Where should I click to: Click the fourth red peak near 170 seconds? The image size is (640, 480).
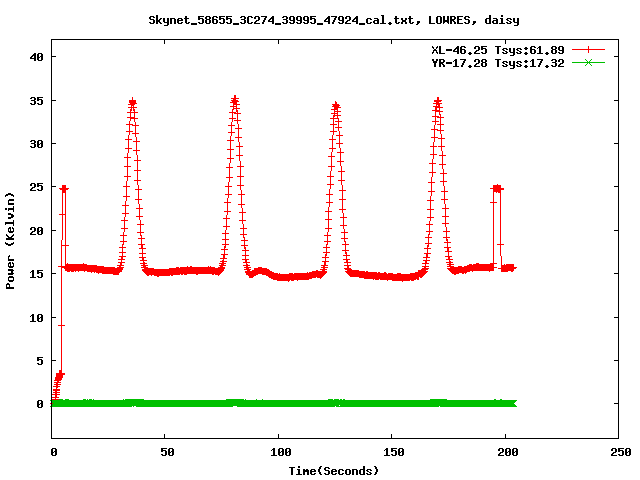point(438,102)
